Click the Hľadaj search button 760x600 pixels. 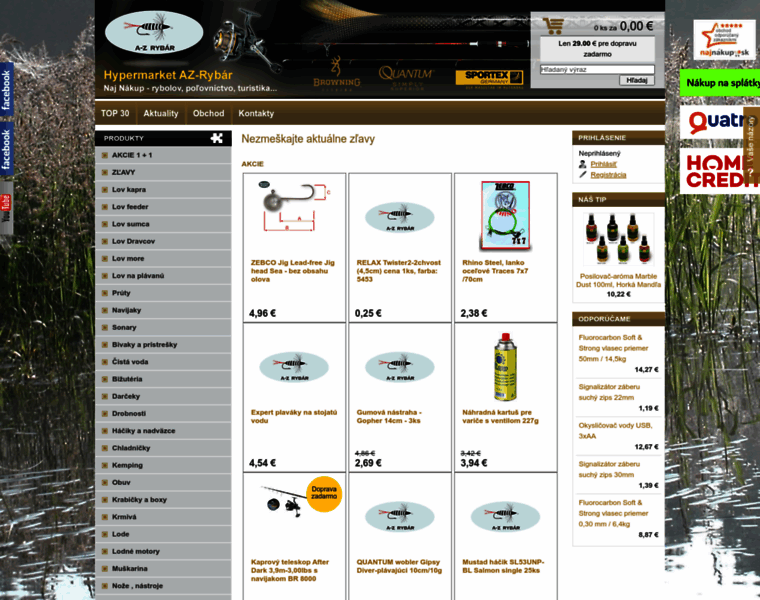tap(637, 80)
